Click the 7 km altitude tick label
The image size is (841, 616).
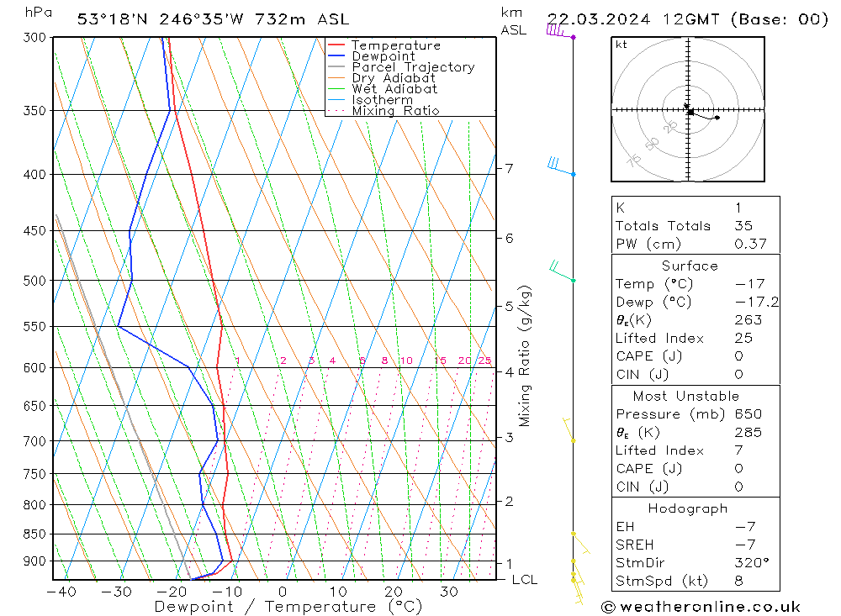(509, 168)
